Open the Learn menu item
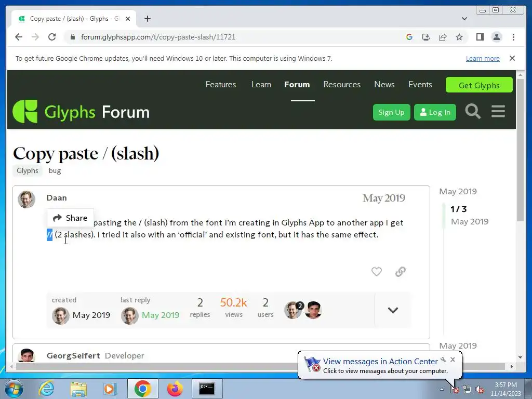Screen dimensions: 532x399 [x=261, y=85]
